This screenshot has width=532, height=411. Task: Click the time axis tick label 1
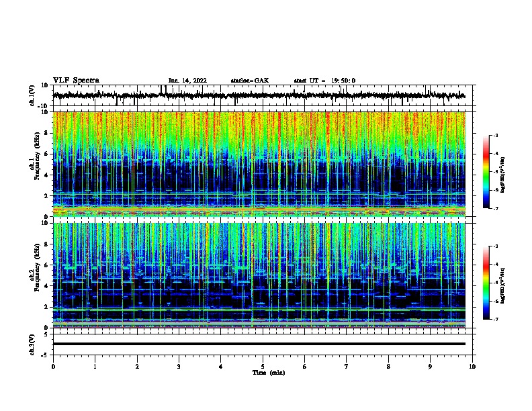point(95,367)
